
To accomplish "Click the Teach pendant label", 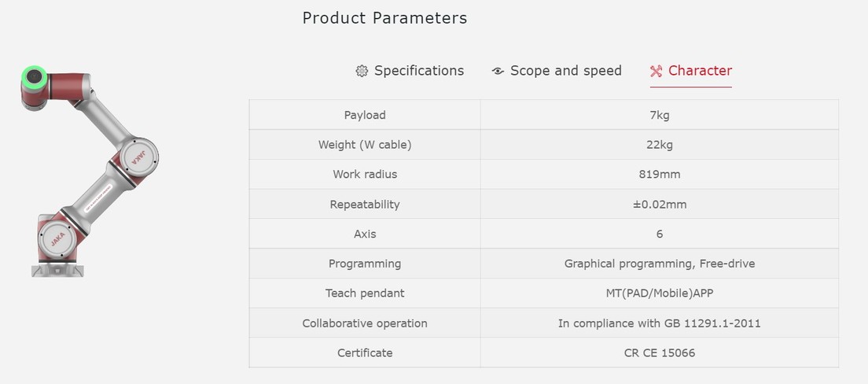I will click(x=365, y=293).
